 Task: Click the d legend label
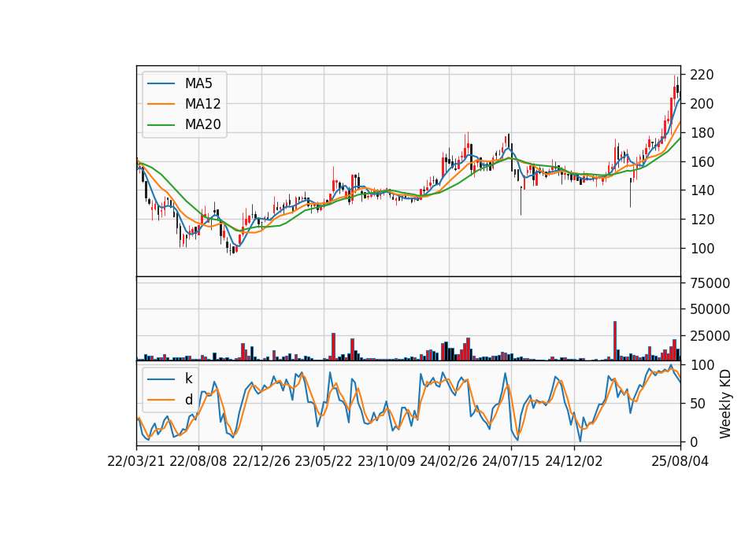coord(188,400)
